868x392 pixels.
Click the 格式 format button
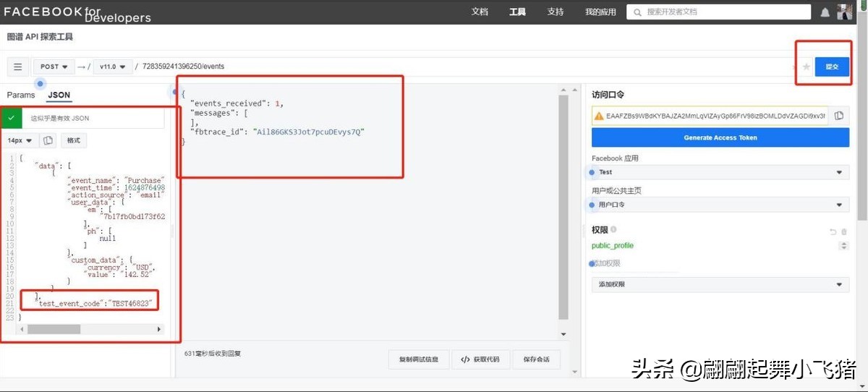point(74,140)
